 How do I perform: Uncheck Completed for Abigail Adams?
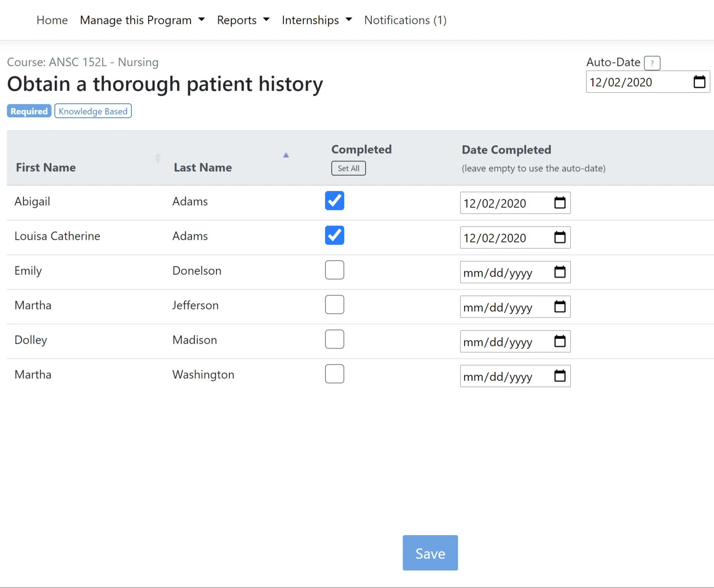tap(334, 201)
